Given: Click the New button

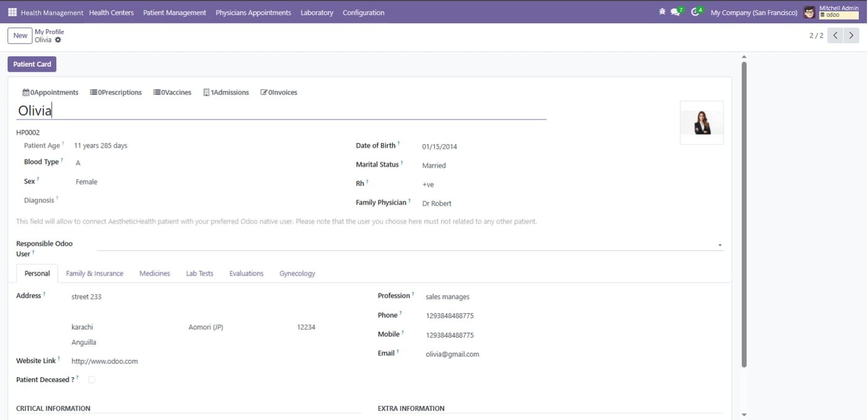Looking at the screenshot, I should tap(20, 35).
